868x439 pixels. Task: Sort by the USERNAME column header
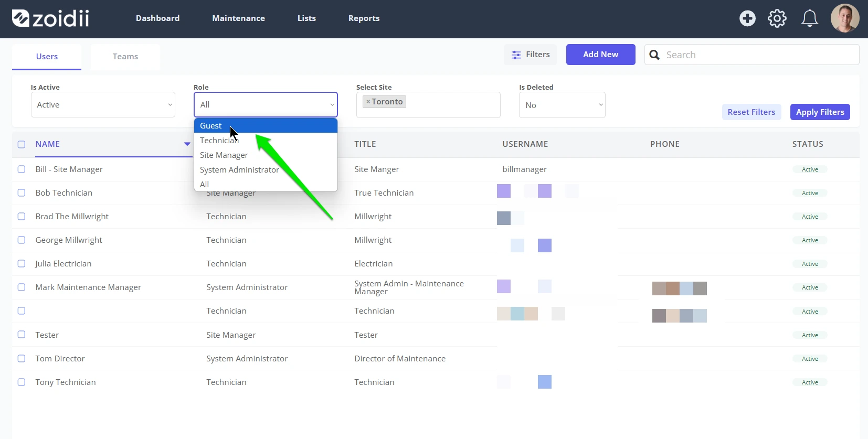tap(525, 144)
